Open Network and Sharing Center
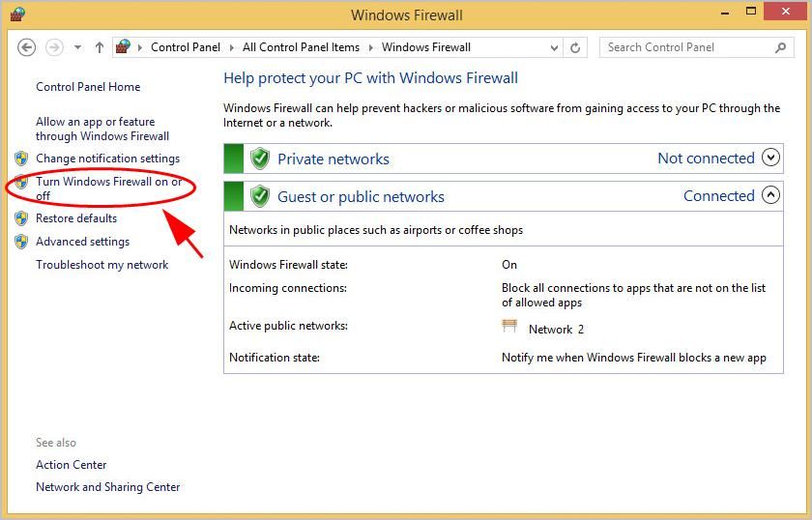Viewport: 812px width, 520px height. point(107,487)
